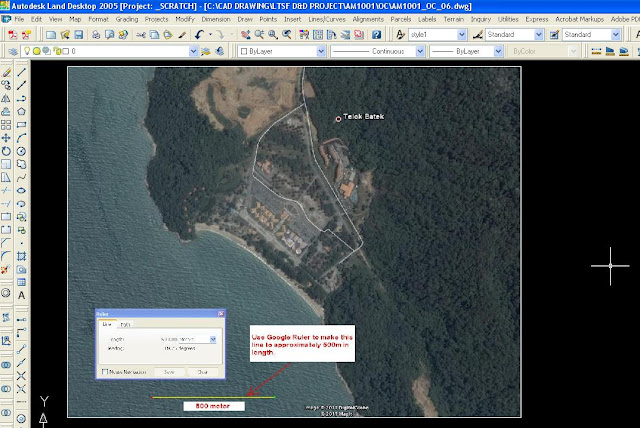Activate Pan Realtime tool
The height and width of the screenshot is (428, 640).
point(245,35)
